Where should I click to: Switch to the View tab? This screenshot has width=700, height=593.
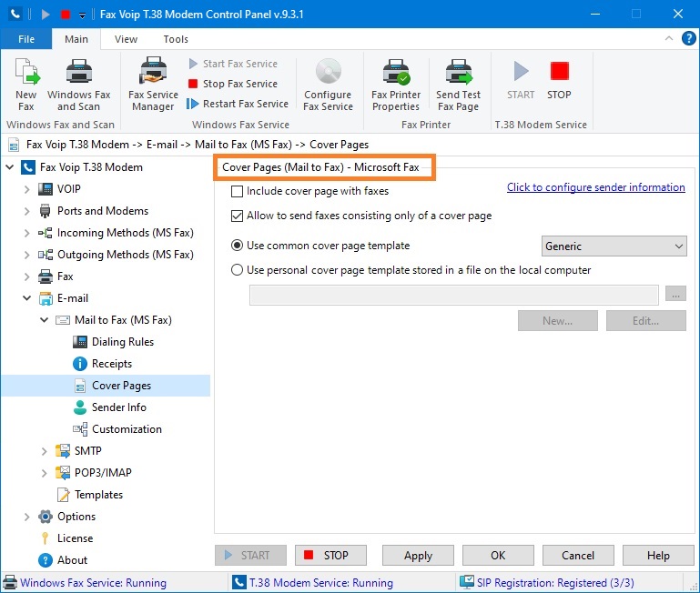click(x=126, y=39)
